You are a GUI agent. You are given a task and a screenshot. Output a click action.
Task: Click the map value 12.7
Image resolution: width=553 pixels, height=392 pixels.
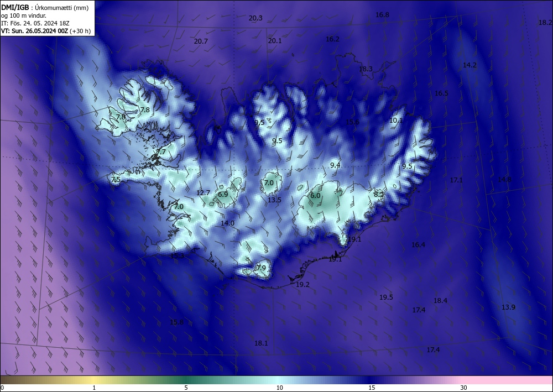[203, 193]
